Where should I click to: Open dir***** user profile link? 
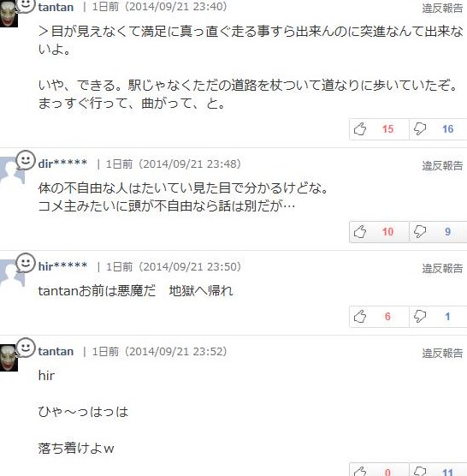coord(62,164)
